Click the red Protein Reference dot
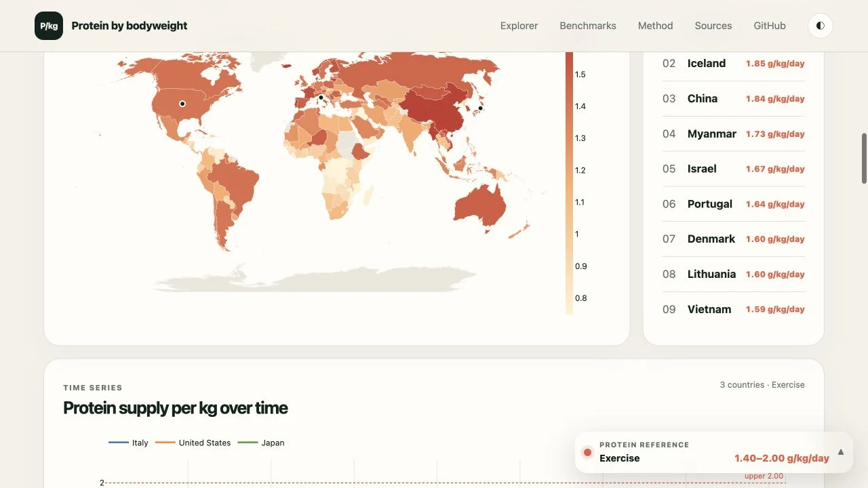 point(588,452)
